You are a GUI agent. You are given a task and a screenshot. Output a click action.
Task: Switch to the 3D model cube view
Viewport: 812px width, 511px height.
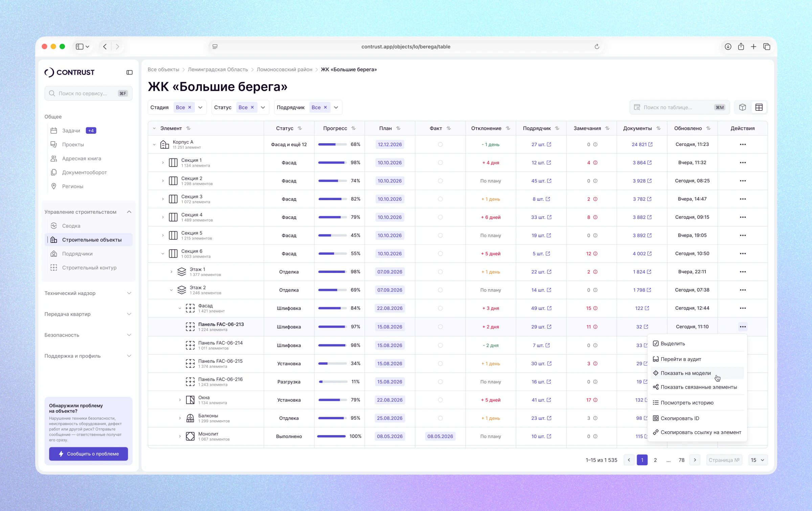click(x=742, y=107)
